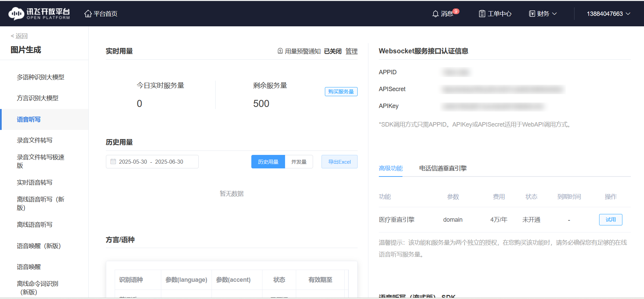
Task: Click the 用量预警通知 alert icon
Action: (x=280, y=51)
